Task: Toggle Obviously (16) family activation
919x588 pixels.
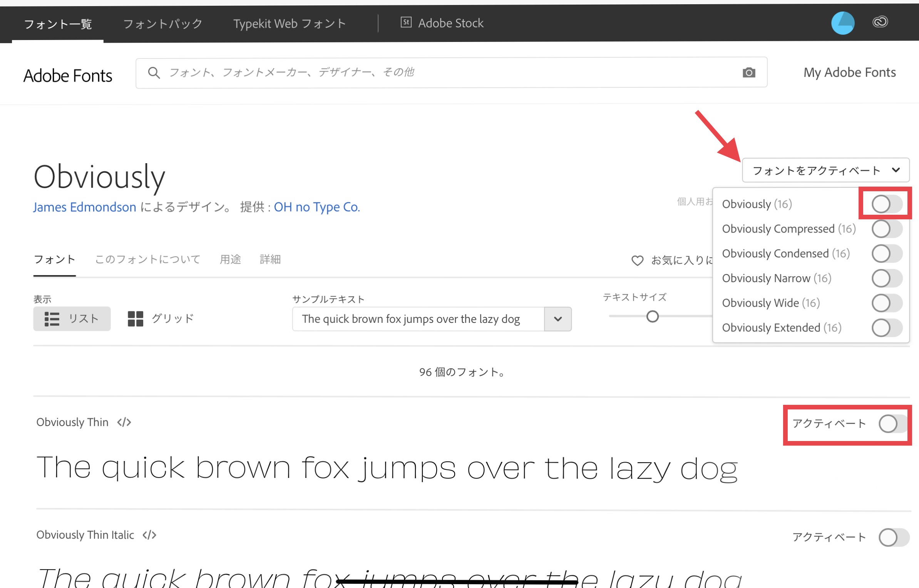Action: [x=887, y=204]
